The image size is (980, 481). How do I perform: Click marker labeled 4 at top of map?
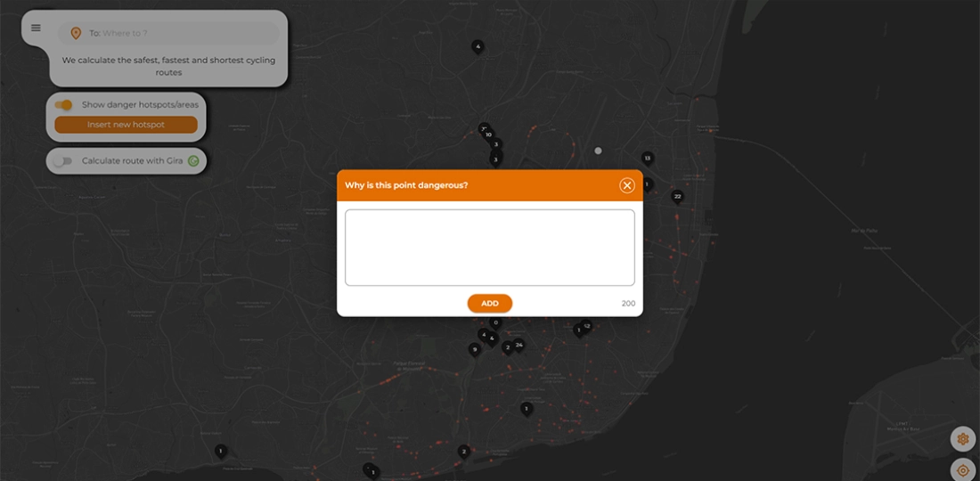coord(478,46)
